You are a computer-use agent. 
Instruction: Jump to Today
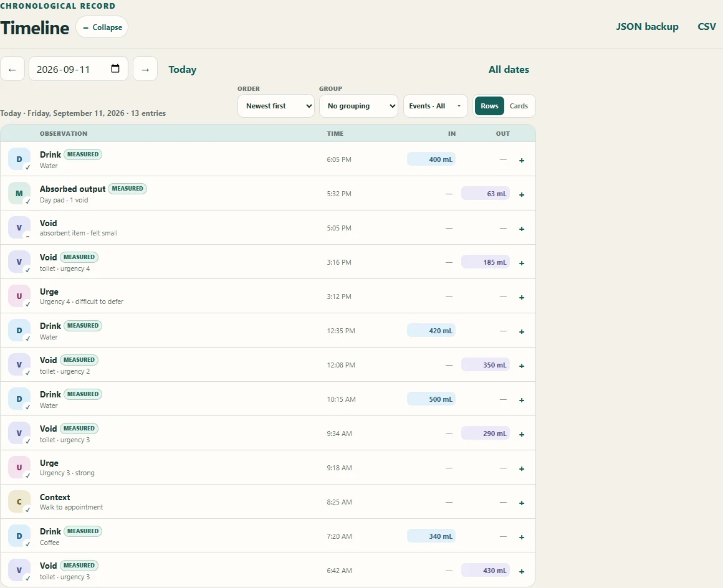coord(182,70)
